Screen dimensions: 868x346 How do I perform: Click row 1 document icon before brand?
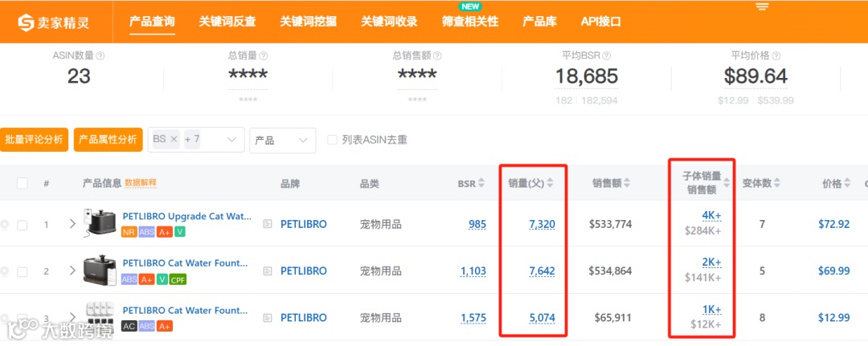[x=268, y=224]
